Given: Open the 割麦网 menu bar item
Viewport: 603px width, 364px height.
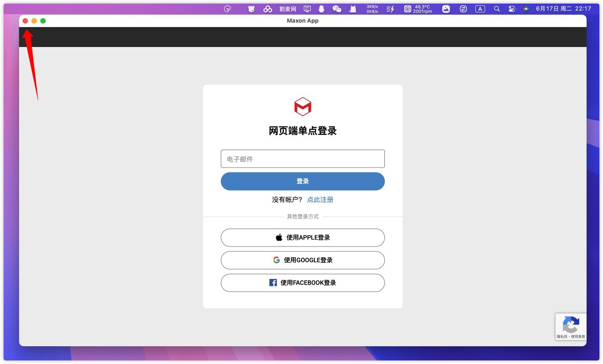Looking at the screenshot, I should [x=288, y=9].
